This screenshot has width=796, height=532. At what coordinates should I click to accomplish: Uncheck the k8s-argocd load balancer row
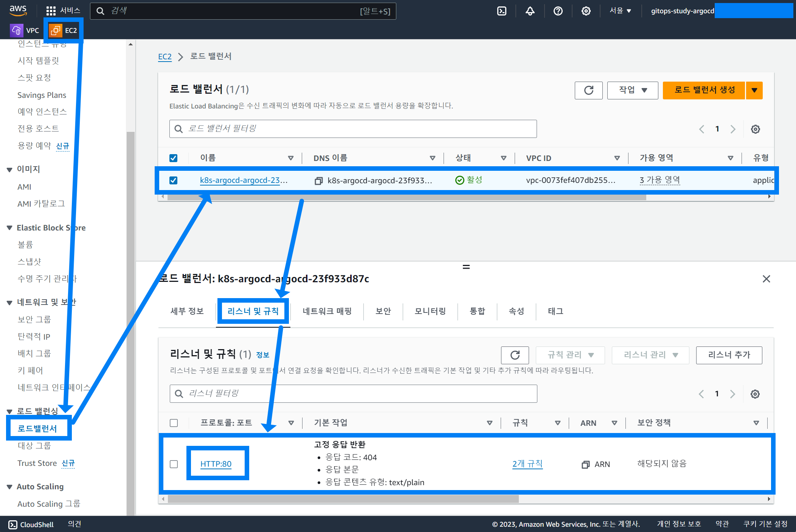tap(173, 181)
